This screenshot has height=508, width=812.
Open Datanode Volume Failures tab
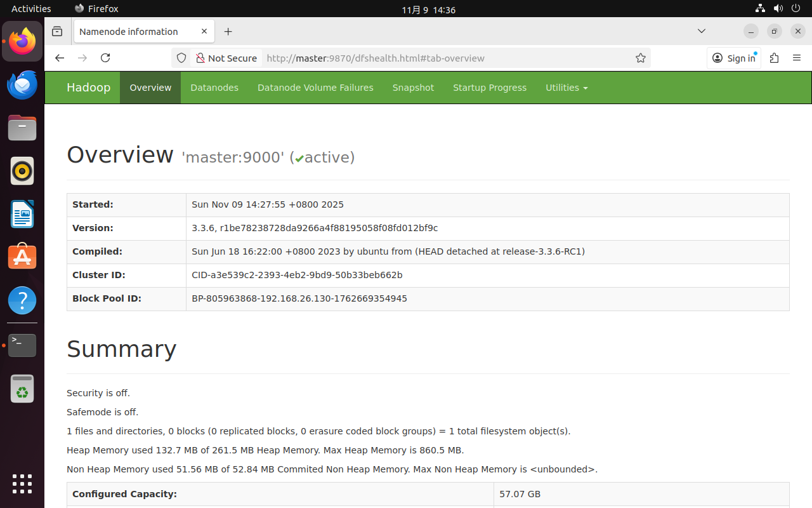click(x=315, y=88)
